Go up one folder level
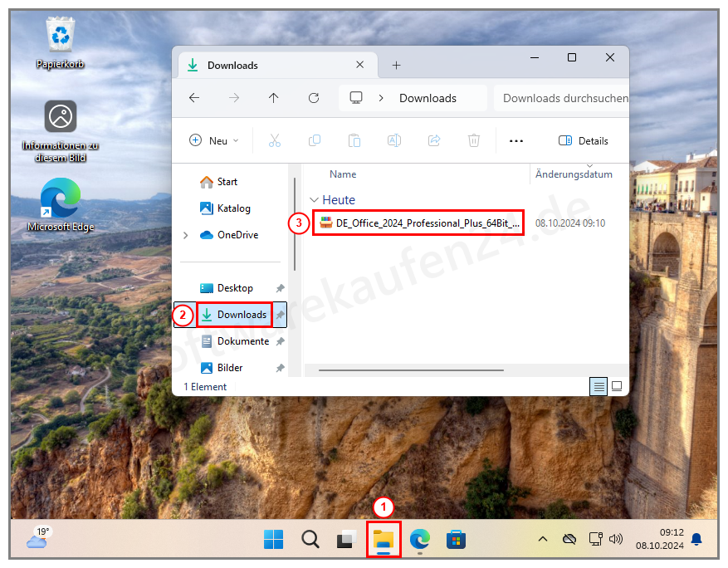The width and height of the screenshot is (728, 568). click(x=274, y=98)
